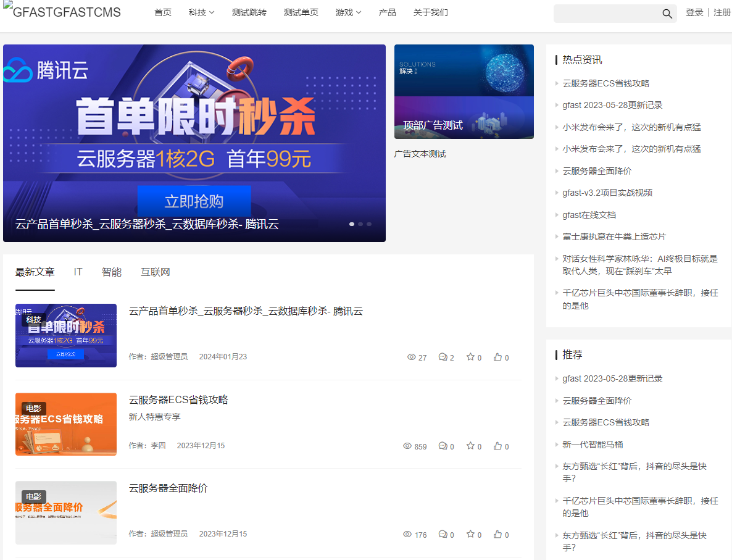Open 对话女性科学家林咏华 article link

[639, 265]
